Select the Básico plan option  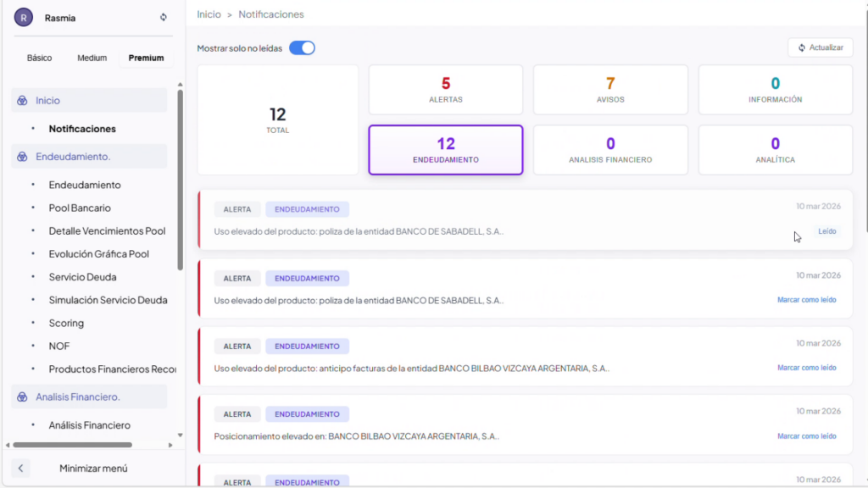point(39,58)
